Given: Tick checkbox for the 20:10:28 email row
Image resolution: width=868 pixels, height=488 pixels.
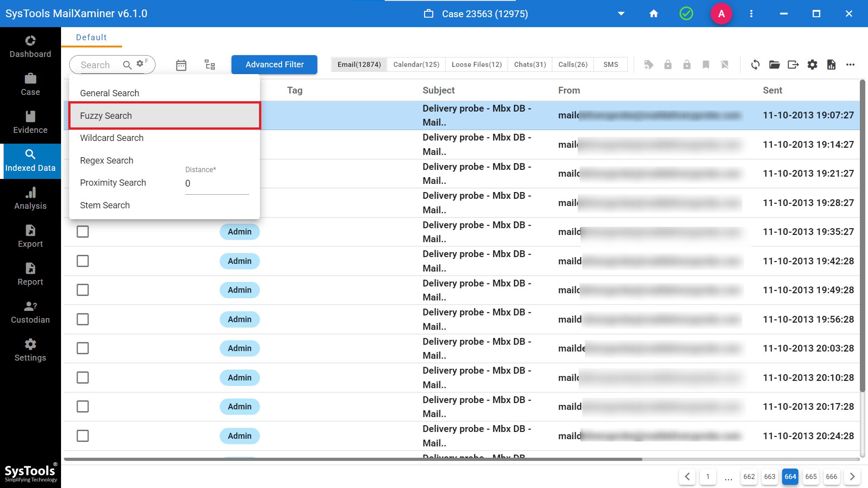Looking at the screenshot, I should click(83, 378).
